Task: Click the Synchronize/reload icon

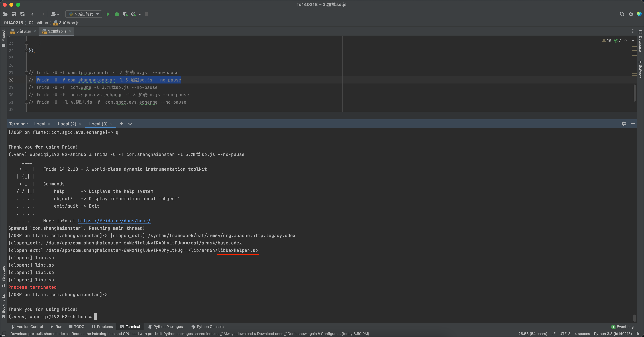Action: (22, 14)
